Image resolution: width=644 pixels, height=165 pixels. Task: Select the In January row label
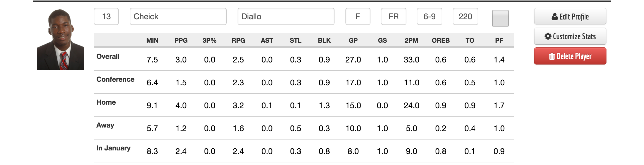113,148
